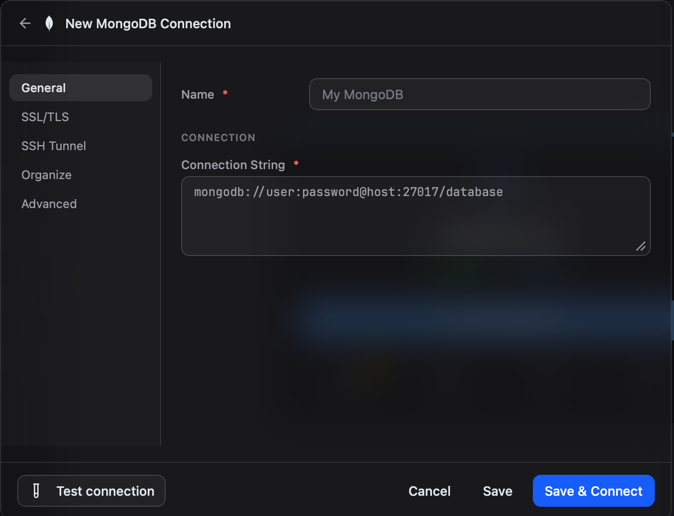Click the Connection String resize handle

coord(640,246)
